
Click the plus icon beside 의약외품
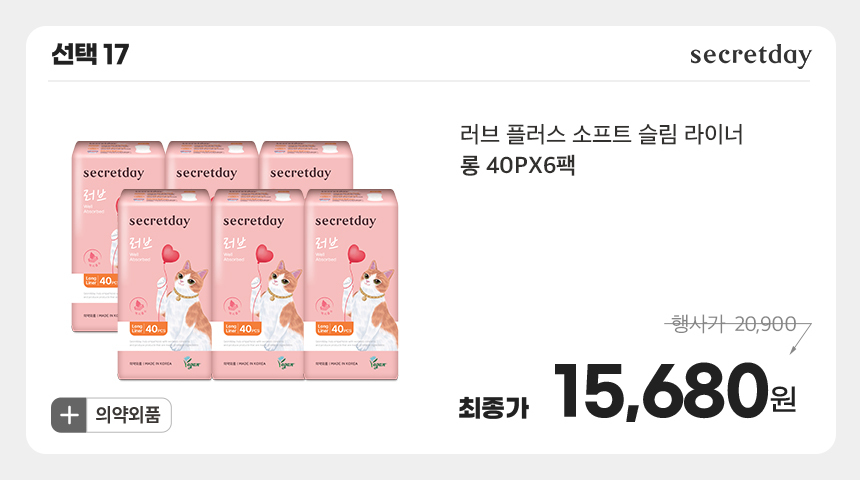69,415
